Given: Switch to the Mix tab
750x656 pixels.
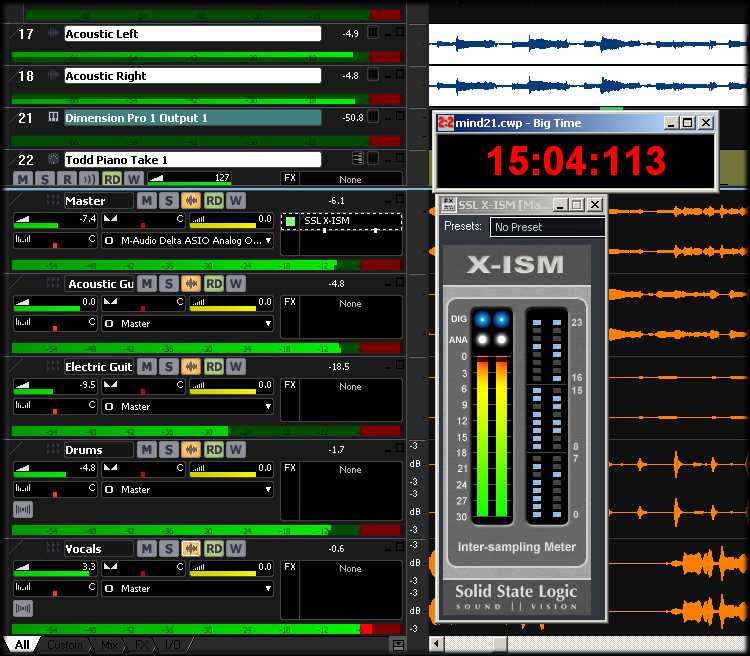Looking at the screenshot, I should [x=110, y=645].
